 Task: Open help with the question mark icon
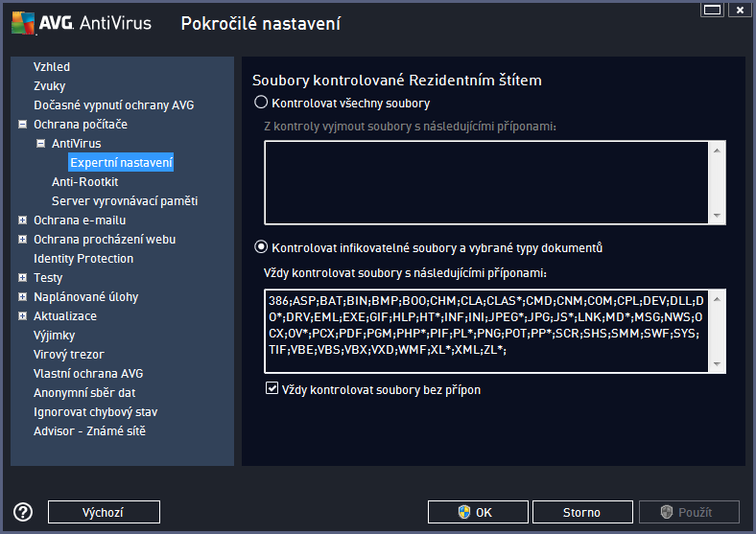click(x=23, y=512)
